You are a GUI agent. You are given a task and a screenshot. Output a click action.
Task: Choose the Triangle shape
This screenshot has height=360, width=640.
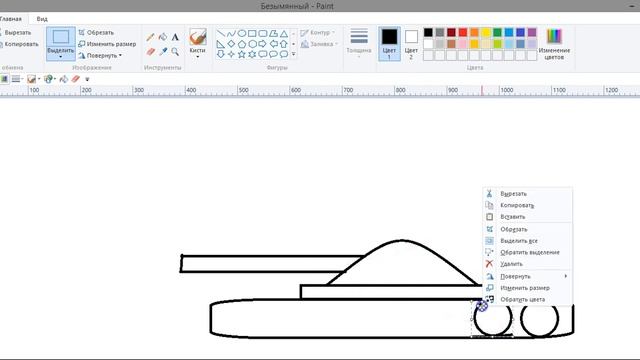284,33
